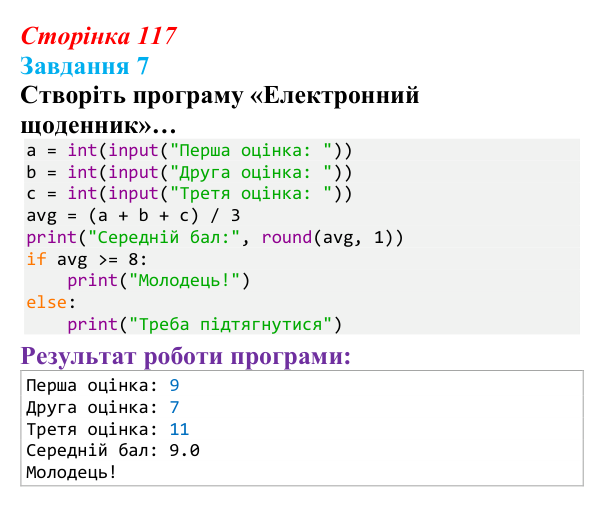Click the output line "Середній бал: 9.0"
This screenshot has height=507, width=600.
(x=113, y=450)
